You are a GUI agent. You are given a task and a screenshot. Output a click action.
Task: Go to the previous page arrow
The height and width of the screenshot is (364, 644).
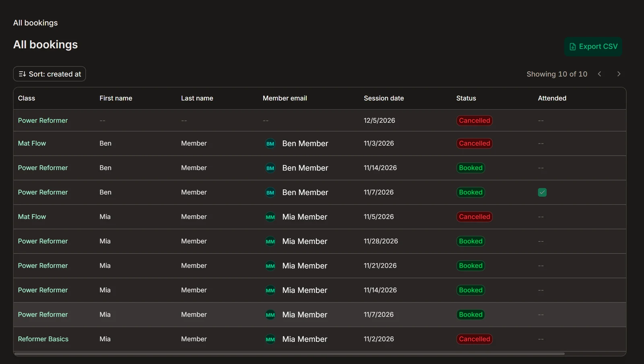pos(599,74)
